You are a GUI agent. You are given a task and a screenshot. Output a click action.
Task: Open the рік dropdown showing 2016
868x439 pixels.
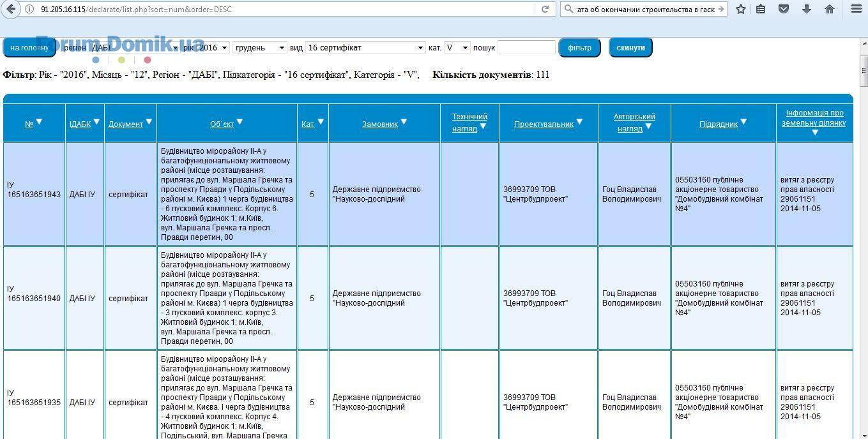pyautogui.click(x=213, y=48)
